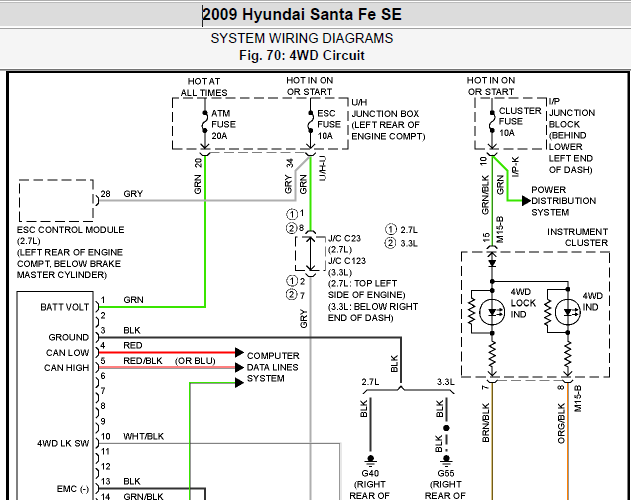The width and height of the screenshot is (631, 500).
Task: Click the BRN/BLK wire label
Action: click(485, 423)
